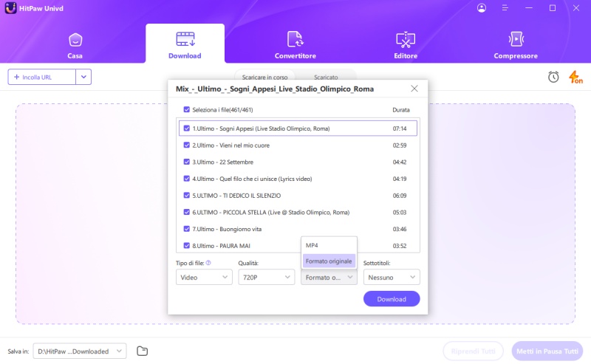Screen dimensions: 591x364
Task: Open the Sottotitoli Nessuno dropdown
Action: click(392, 278)
